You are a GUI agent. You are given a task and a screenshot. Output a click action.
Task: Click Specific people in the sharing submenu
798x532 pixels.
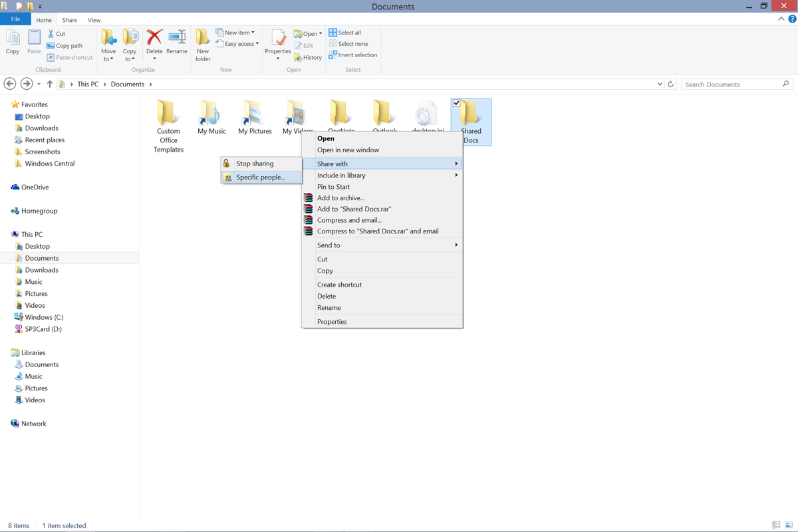(261, 177)
